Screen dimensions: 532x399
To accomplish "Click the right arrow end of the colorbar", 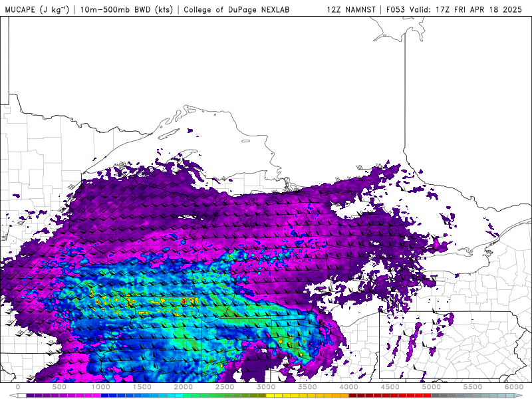I will 519,395.
